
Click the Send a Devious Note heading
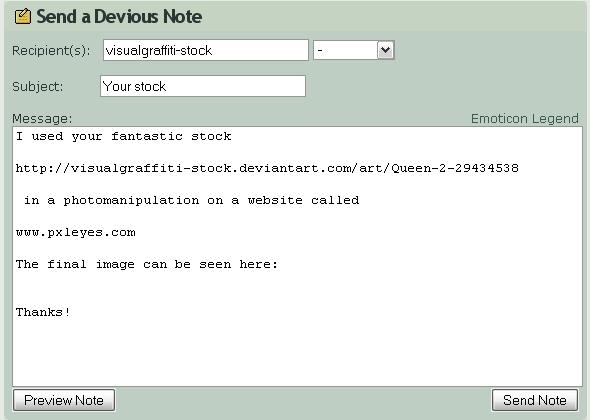119,17
